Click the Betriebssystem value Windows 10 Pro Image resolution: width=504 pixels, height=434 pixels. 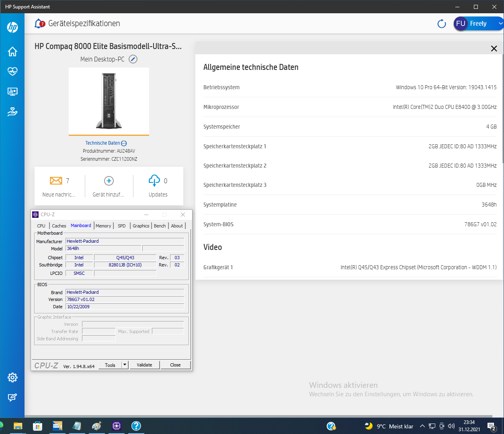[x=446, y=87]
